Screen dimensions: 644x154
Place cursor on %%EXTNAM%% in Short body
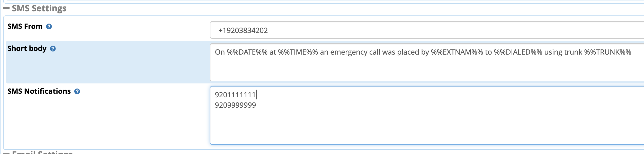tap(457, 52)
